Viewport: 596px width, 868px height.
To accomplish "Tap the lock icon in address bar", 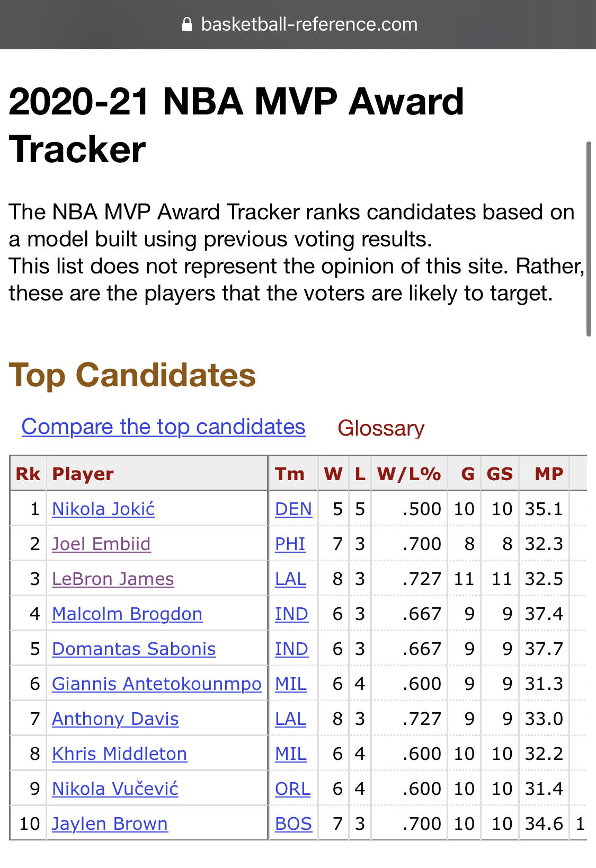I will [x=186, y=24].
